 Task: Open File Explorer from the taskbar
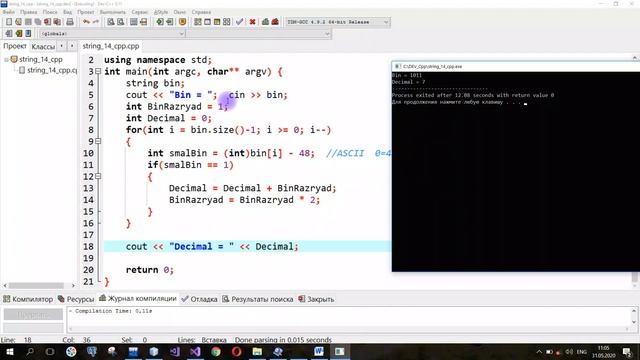pyautogui.click(x=257, y=351)
